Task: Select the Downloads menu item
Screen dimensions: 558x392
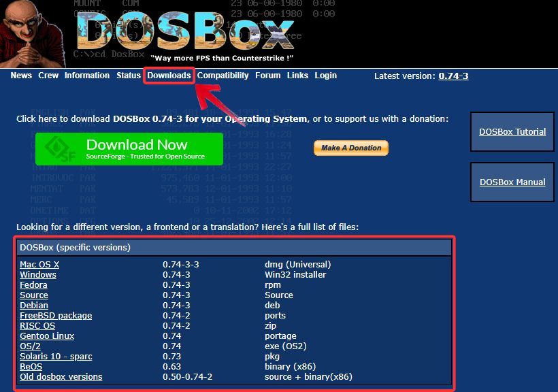Action: pos(169,76)
